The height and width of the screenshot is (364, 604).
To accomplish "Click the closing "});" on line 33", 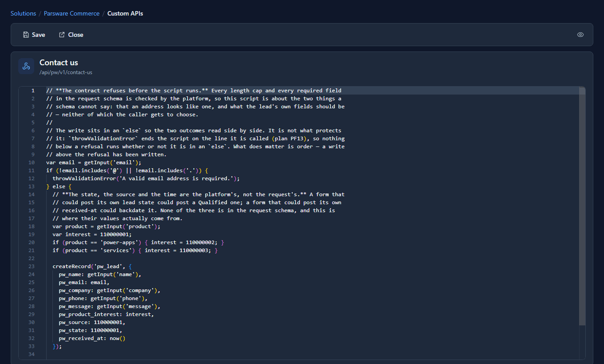I will click(x=57, y=346).
